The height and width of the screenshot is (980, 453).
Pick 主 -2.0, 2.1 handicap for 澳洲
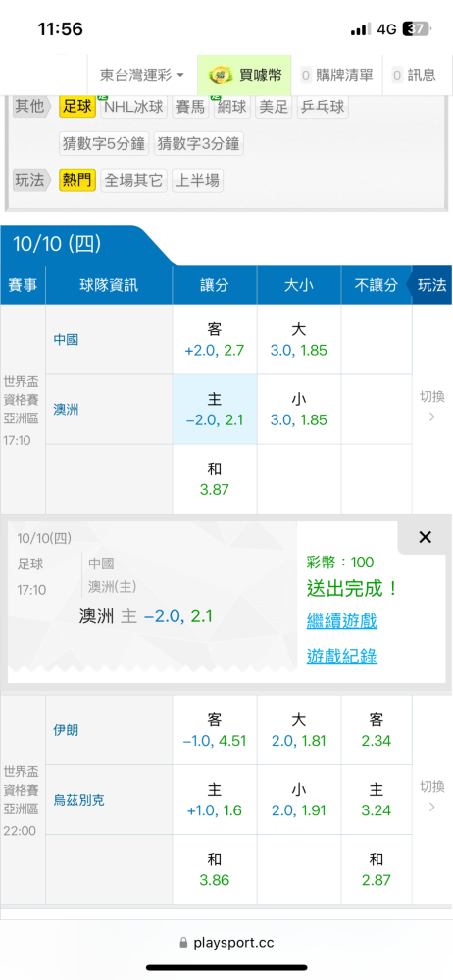click(x=215, y=410)
